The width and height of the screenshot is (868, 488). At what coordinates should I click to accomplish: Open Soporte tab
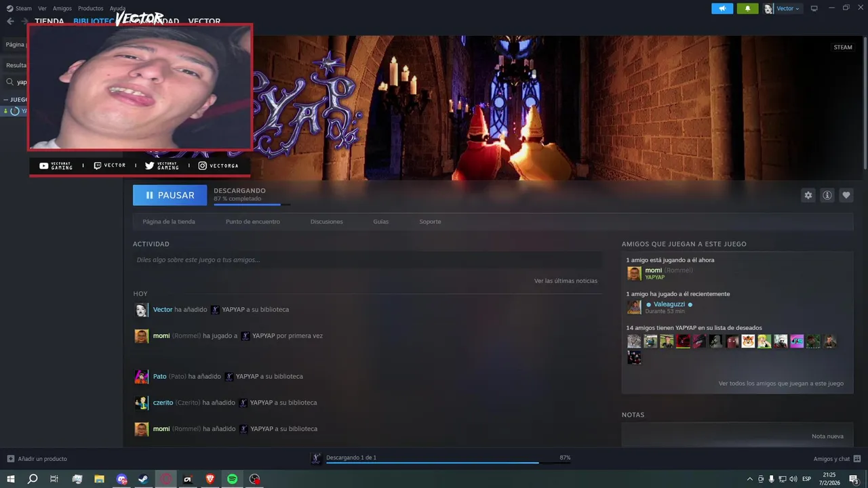click(x=430, y=222)
